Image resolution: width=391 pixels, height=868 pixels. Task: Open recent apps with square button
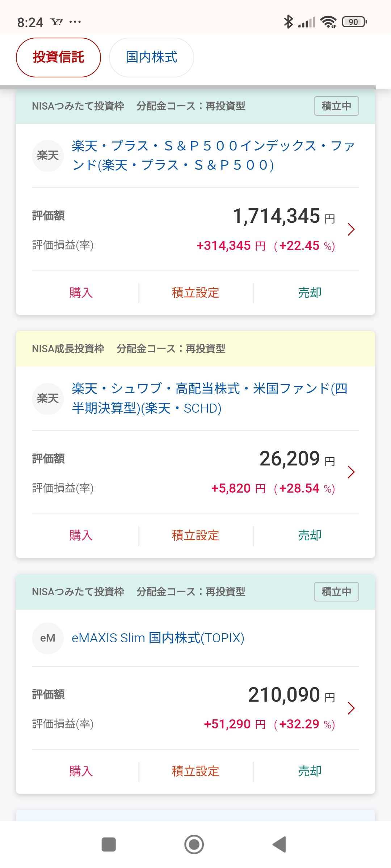tap(109, 844)
